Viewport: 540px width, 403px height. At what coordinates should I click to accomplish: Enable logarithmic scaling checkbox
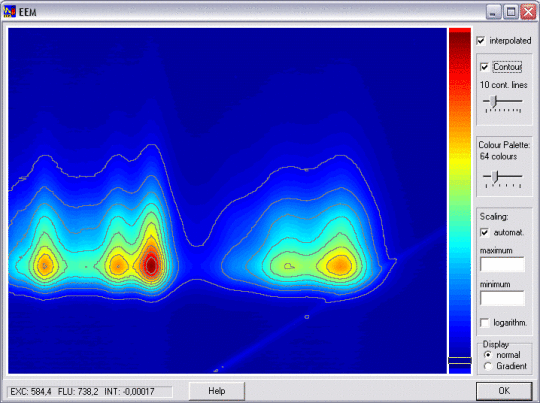coord(485,323)
